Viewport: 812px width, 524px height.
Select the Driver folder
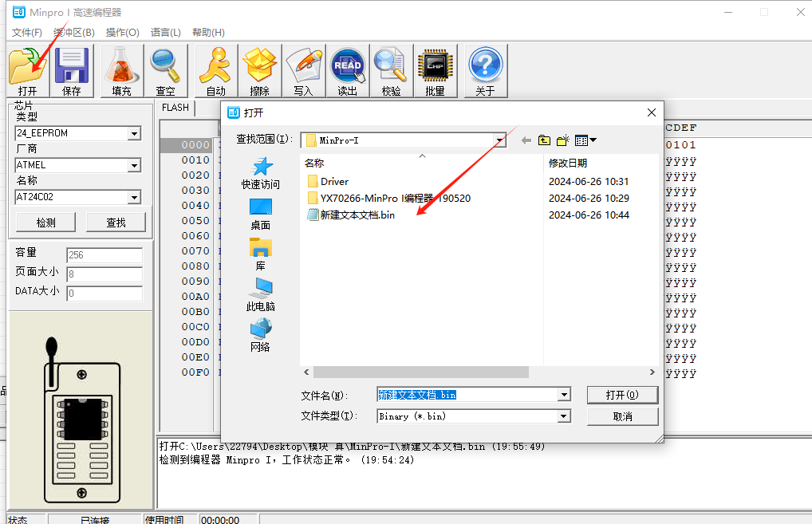click(x=328, y=182)
